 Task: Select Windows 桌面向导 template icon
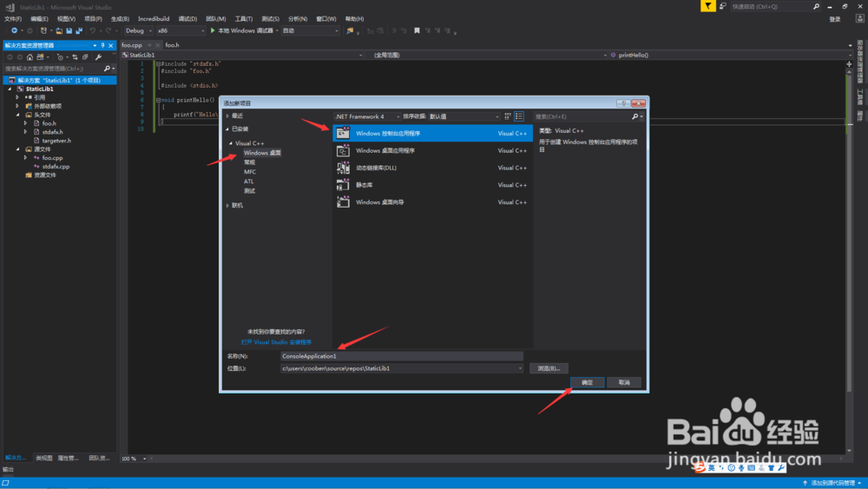[343, 202]
